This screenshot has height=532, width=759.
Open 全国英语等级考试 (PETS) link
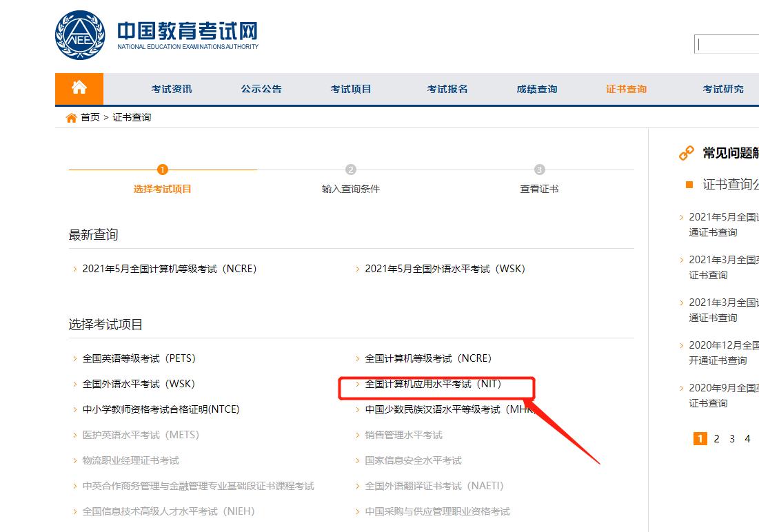[137, 358]
